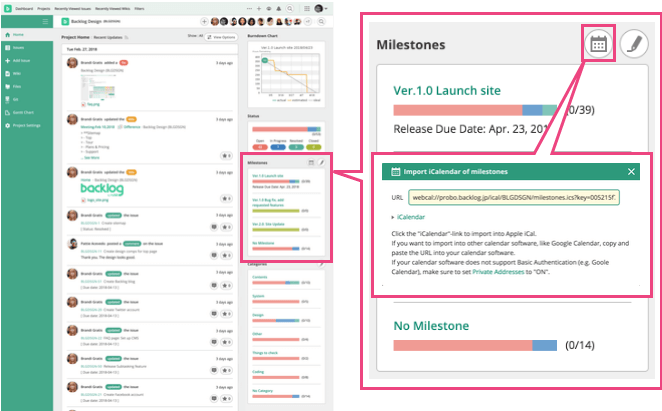Click the pencil icon beside Categories heading

[321, 264]
